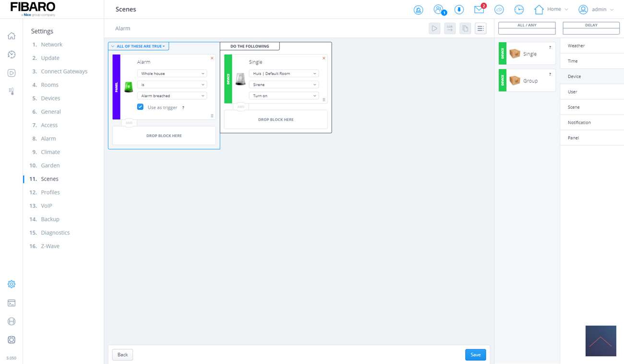Click the clock icon in top bar
The image size is (624, 364).
coord(519,10)
